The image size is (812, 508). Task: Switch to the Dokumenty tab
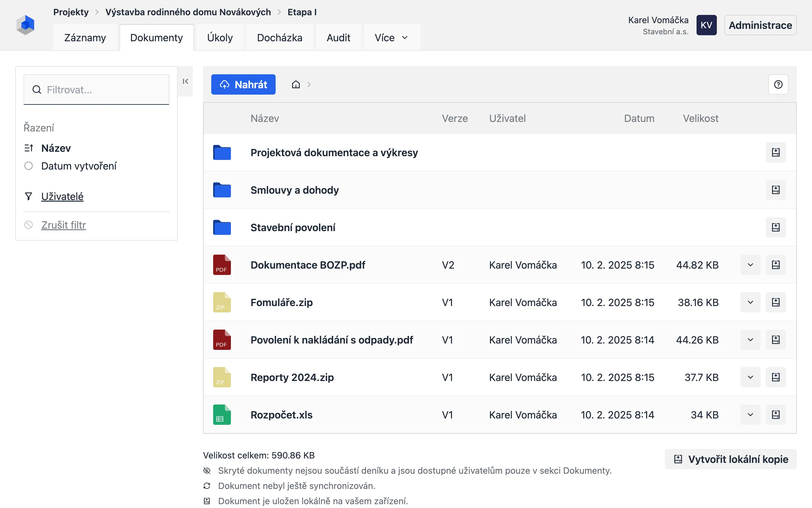click(x=156, y=38)
